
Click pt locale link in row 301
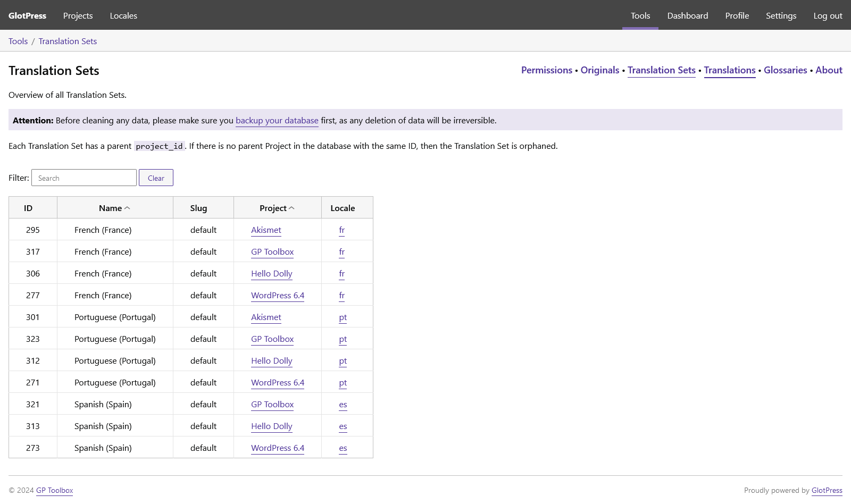click(343, 317)
